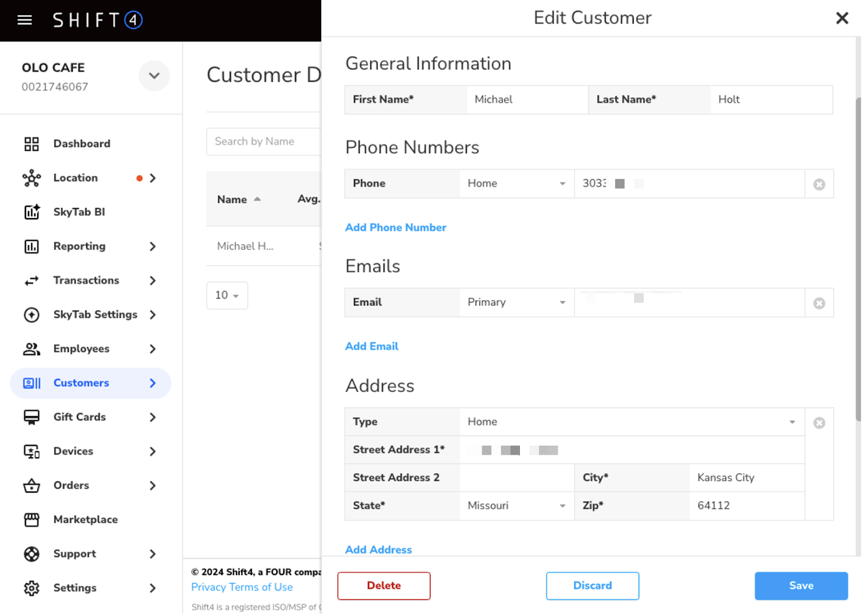The image size is (862, 616).
Task: Click the Gift Cards icon
Action: 31,417
